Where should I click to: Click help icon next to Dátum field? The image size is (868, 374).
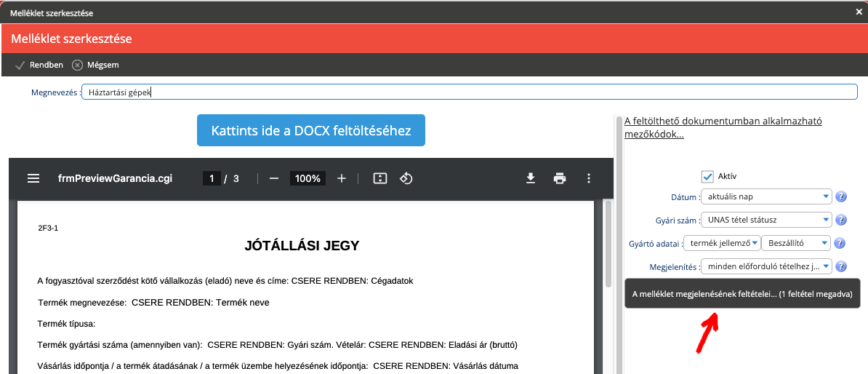click(x=841, y=196)
